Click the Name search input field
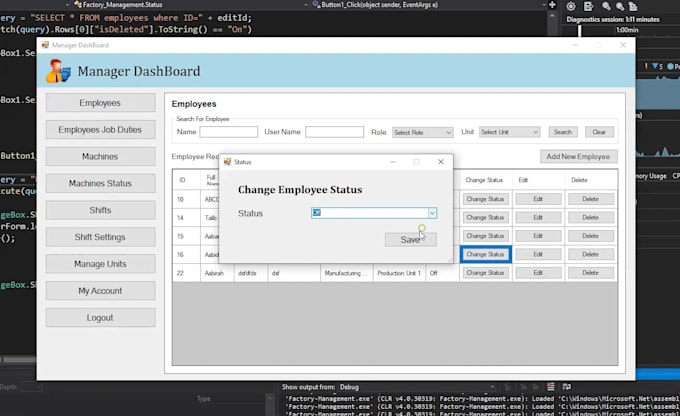680x416 pixels. coord(228,132)
